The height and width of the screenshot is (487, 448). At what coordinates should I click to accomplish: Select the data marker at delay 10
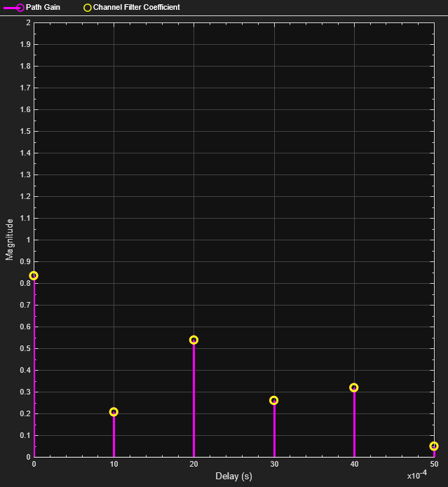coord(114,412)
